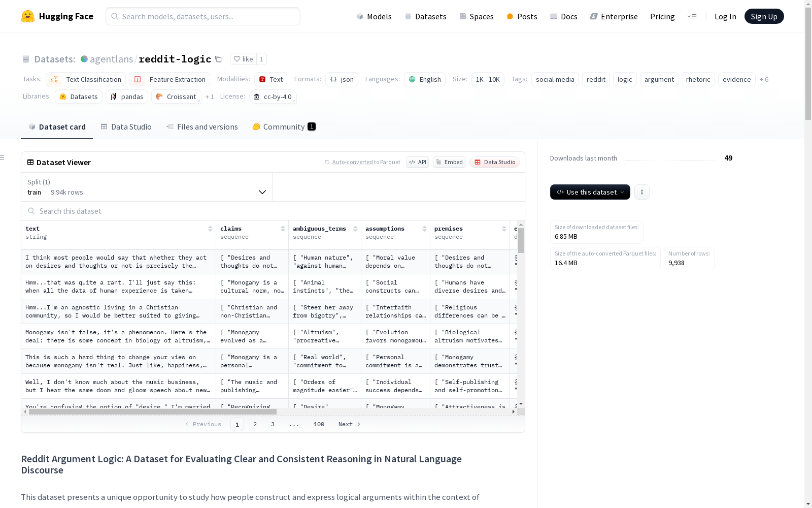Open Enterprise in the top navigation

(614, 16)
